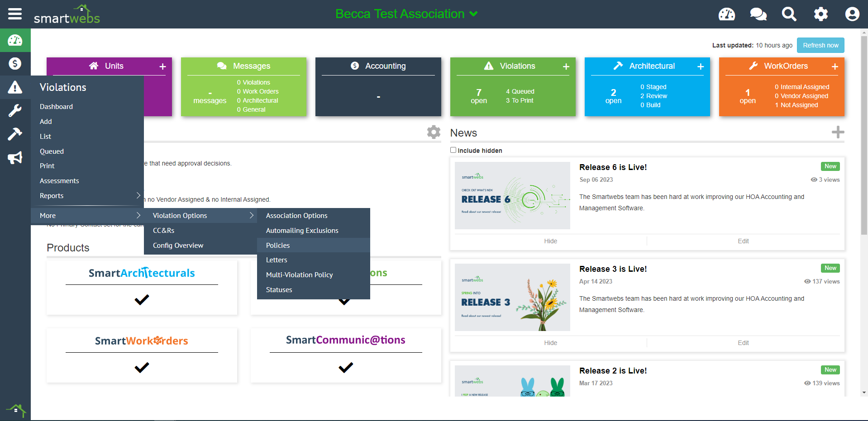This screenshot has height=421, width=868.
Task: Open the Becca Test Association dropdown
Action: pos(406,14)
